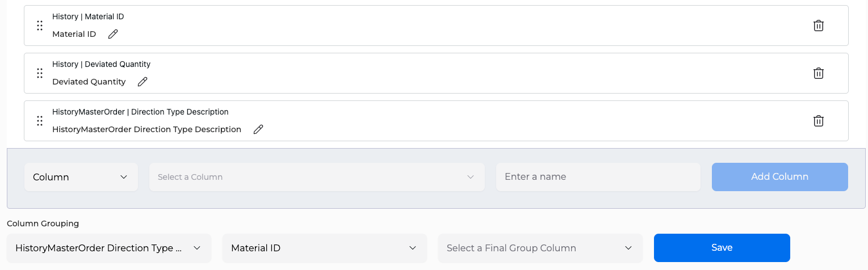The image size is (868, 270).
Task: Click the Enter a name field
Action: point(598,177)
